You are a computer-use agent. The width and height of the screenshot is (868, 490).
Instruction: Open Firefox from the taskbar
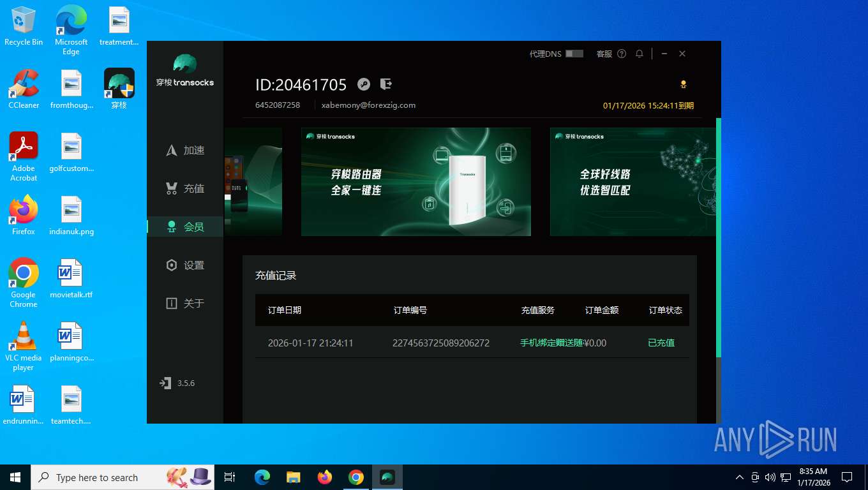tap(325, 477)
